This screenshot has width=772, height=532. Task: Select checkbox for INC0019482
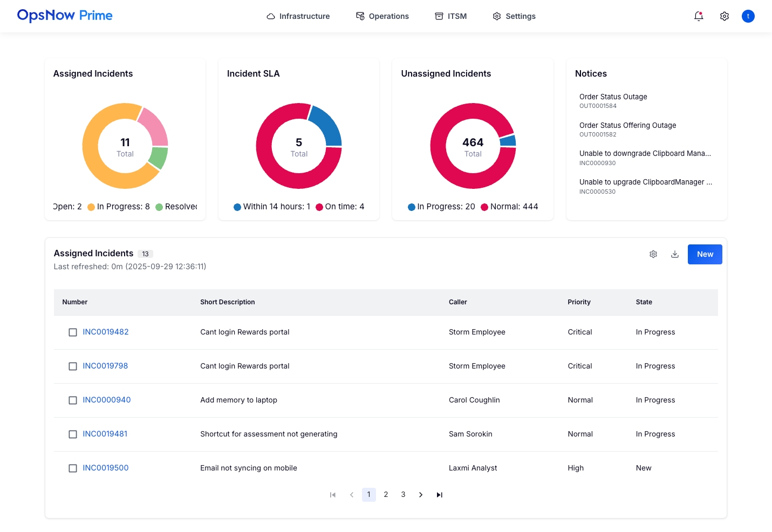coord(73,332)
